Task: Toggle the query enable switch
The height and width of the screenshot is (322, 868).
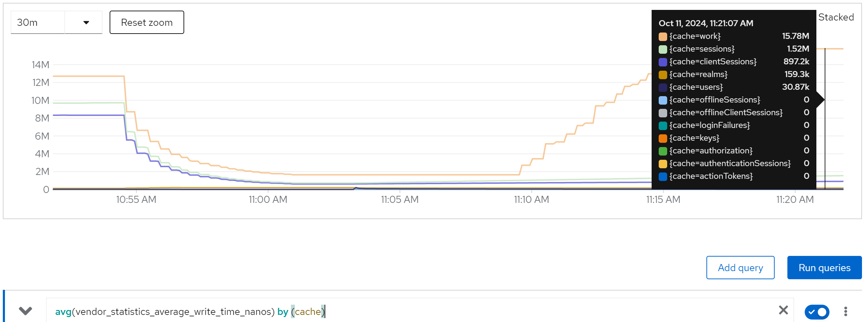Action: 817,312
